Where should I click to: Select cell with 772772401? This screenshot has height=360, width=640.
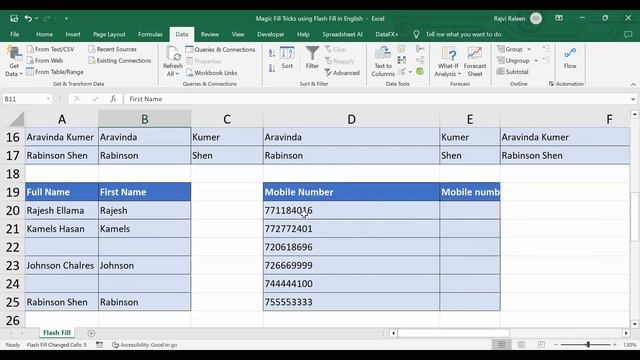(x=351, y=229)
